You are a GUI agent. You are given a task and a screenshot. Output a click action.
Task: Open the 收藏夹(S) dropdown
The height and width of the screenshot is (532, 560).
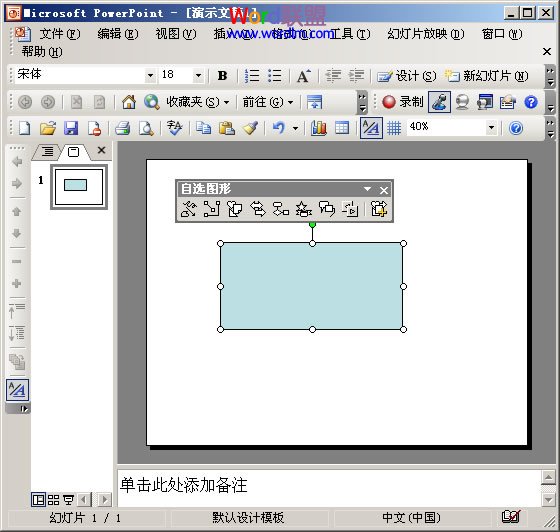point(198,102)
